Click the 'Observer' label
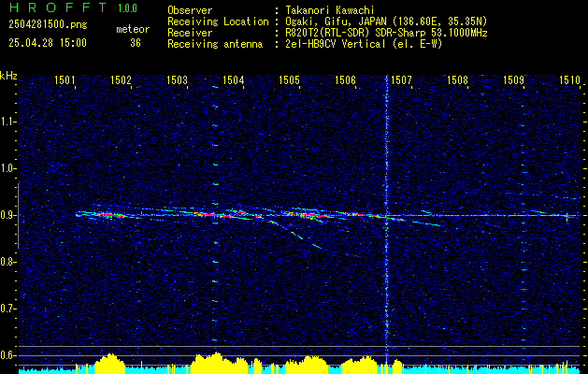The image size is (588, 374). (x=190, y=10)
